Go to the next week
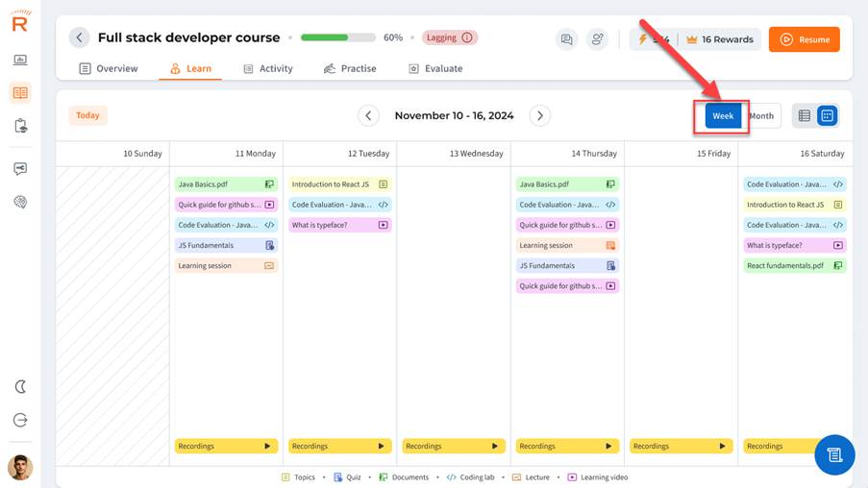868x488 pixels. [x=540, y=116]
